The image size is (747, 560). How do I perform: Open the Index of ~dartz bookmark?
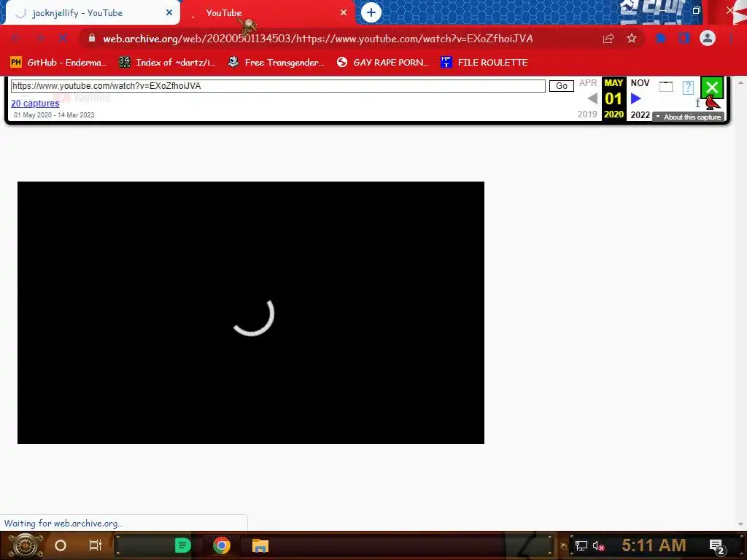tap(167, 63)
